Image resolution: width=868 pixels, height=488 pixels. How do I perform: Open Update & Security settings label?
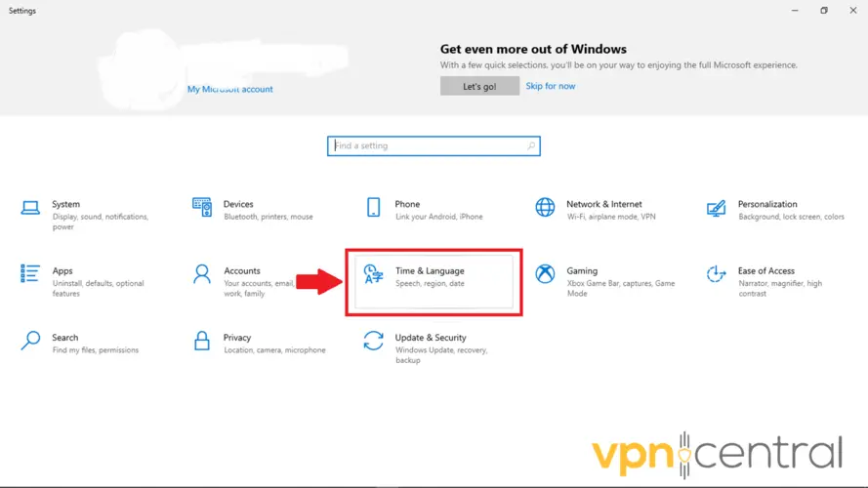(431, 338)
